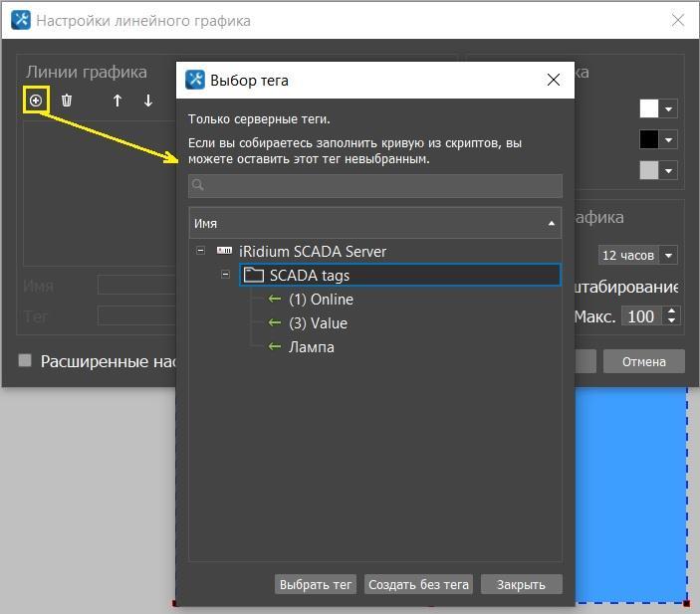Screen dimensions: 700x614
Task: Select the (1) Online tag
Action: coord(321,300)
